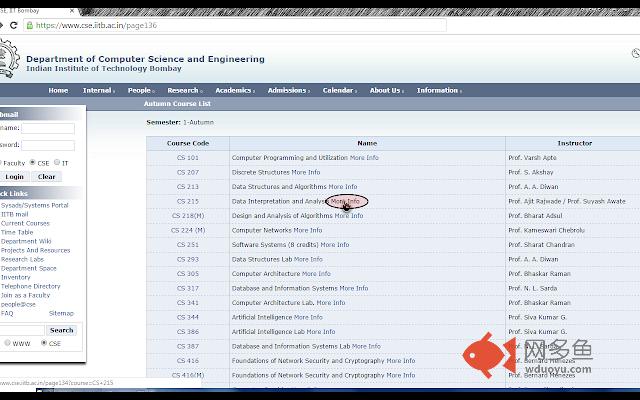Open the Research Labs link
640x400 pixels.
tap(22, 259)
